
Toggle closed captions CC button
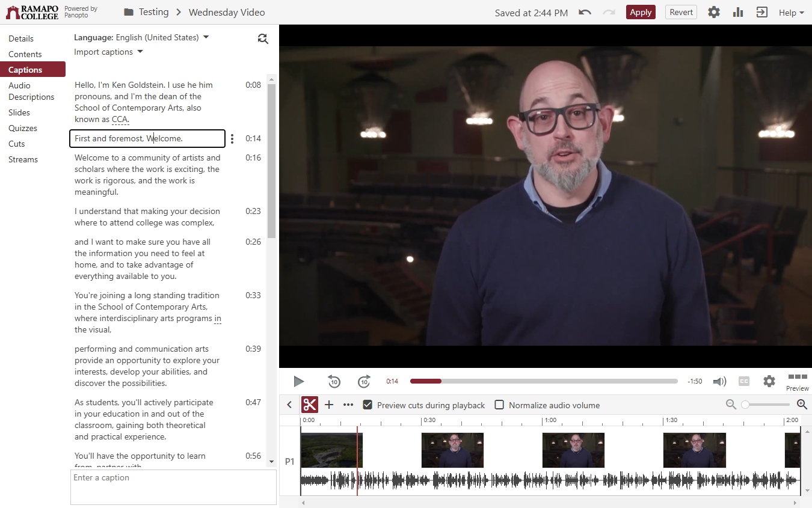pos(744,381)
